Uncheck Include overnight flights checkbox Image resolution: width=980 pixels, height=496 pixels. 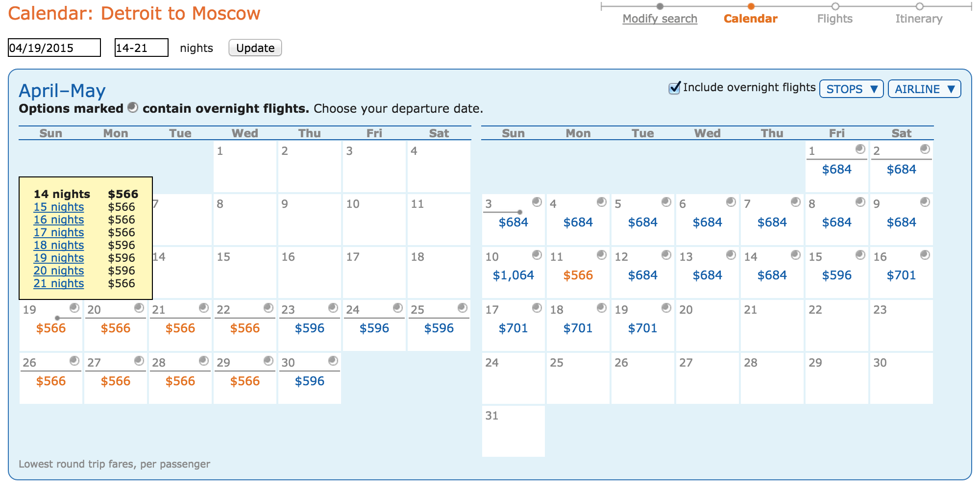point(675,88)
